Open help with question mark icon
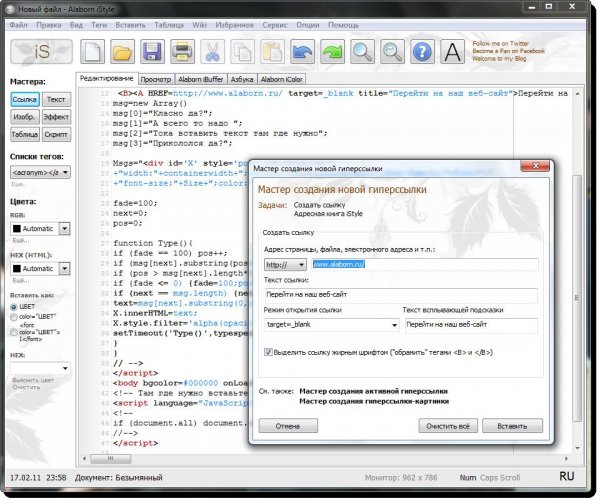The width and height of the screenshot is (600, 501). (x=422, y=51)
